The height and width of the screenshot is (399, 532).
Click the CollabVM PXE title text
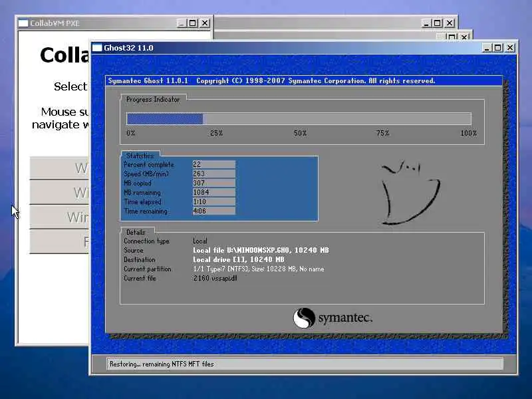pyautogui.click(x=55, y=23)
